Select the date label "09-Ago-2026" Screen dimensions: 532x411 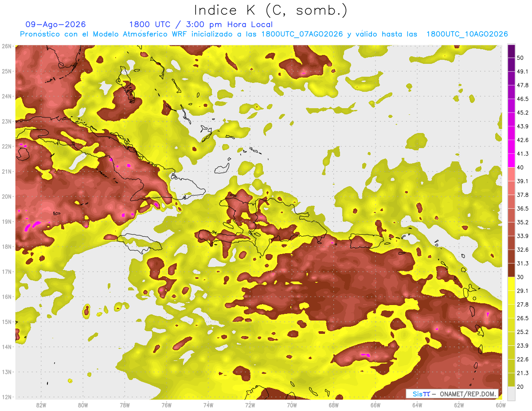point(56,24)
